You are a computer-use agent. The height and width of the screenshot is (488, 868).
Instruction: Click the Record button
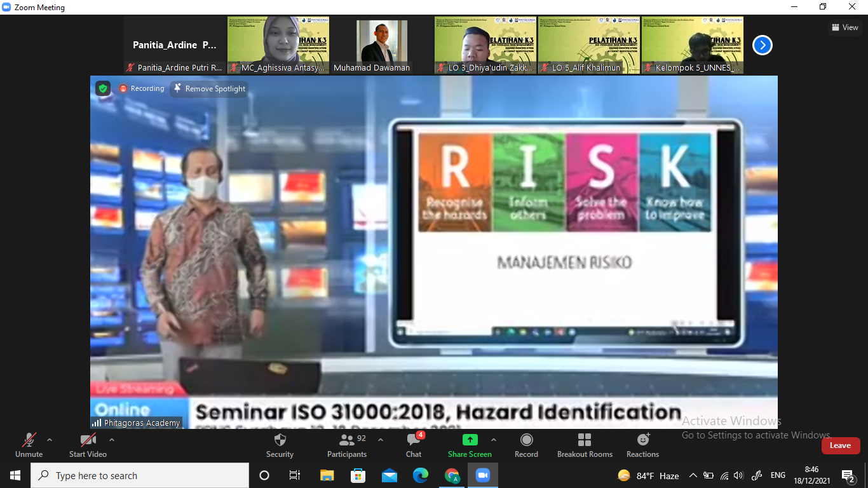click(x=526, y=445)
